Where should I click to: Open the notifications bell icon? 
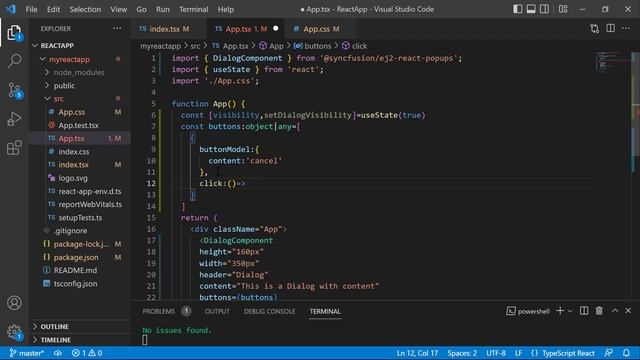(626, 353)
